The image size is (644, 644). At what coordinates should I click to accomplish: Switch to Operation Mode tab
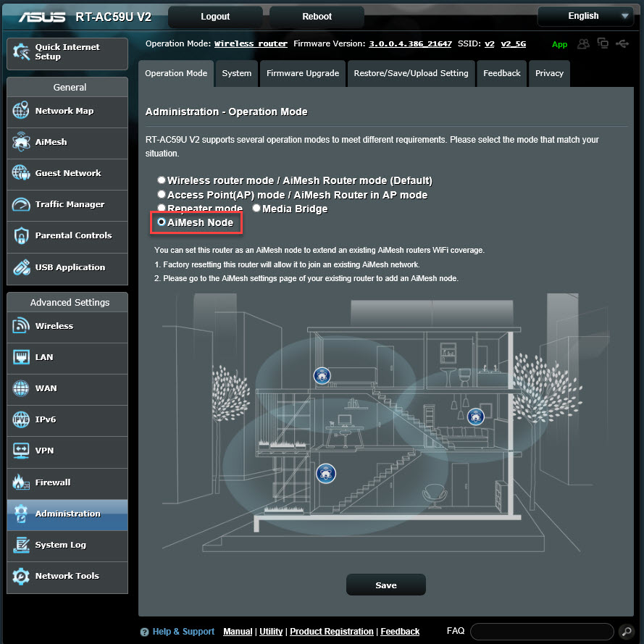click(176, 73)
